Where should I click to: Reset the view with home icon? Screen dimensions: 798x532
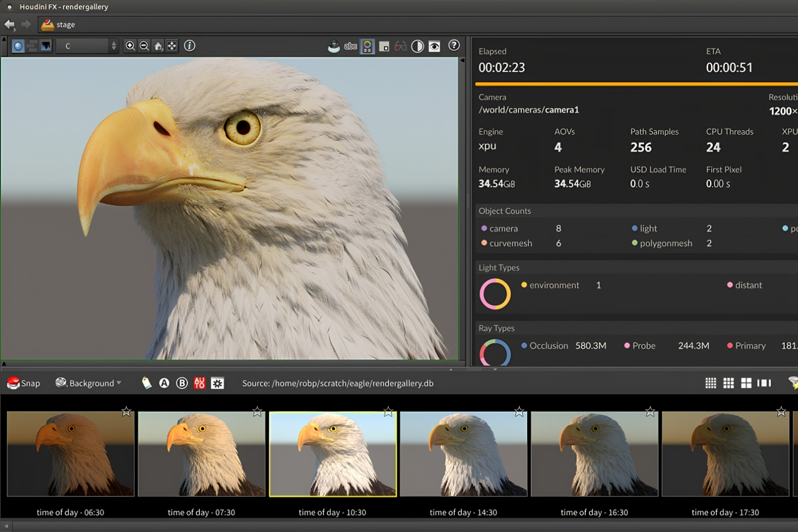[158, 46]
